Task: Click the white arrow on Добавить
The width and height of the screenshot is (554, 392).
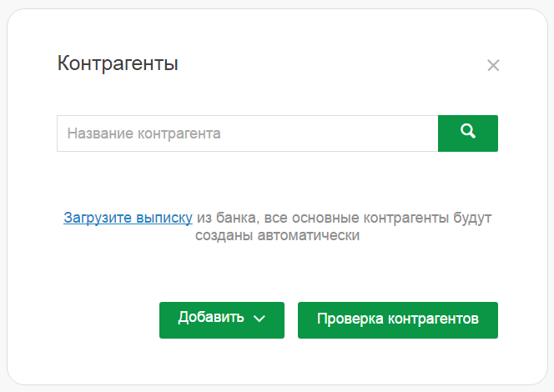Action: [x=259, y=319]
